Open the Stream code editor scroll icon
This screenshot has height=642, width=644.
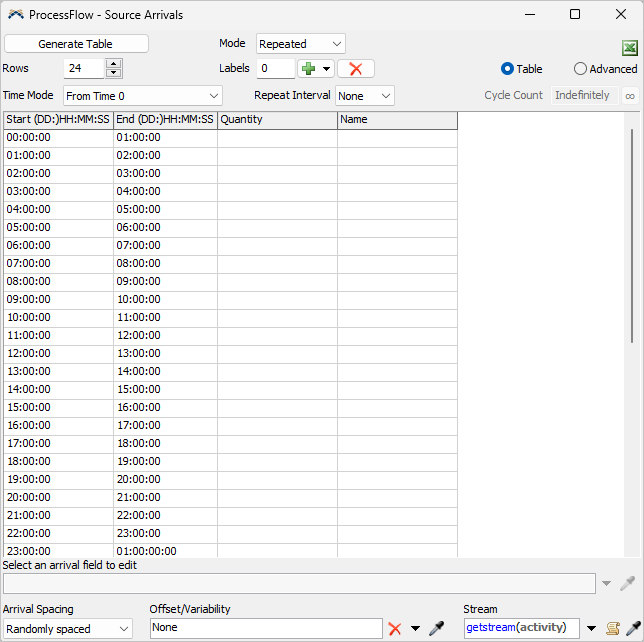(x=613, y=628)
